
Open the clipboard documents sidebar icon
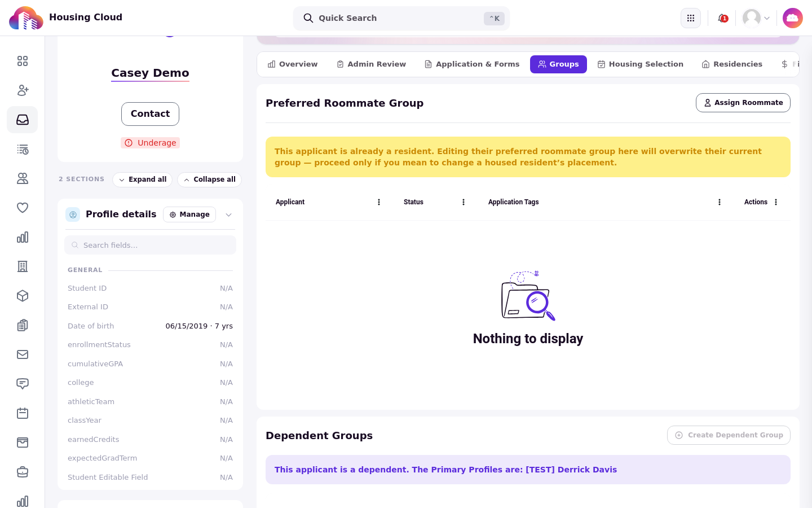point(23,325)
